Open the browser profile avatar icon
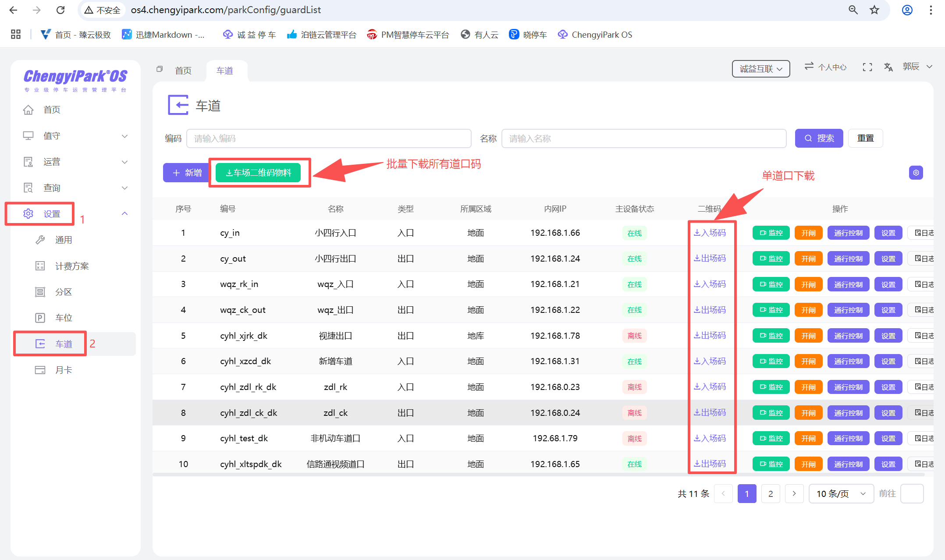 (907, 10)
